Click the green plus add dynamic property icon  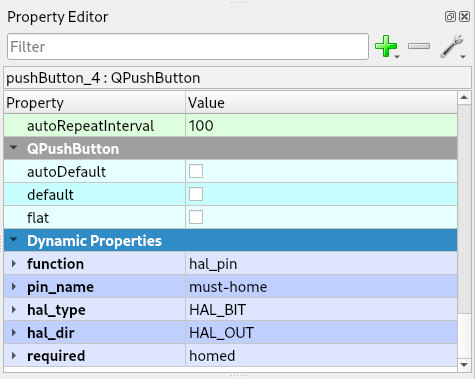386,46
